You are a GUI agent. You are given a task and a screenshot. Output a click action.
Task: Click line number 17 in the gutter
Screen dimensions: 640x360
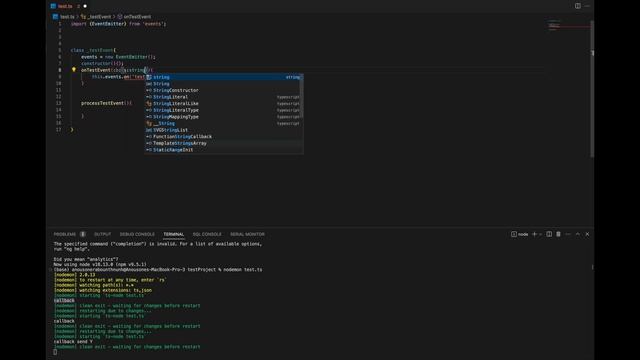tap(58, 130)
